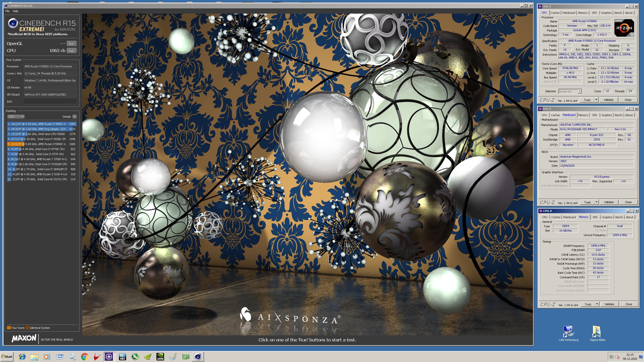Click Validate in Memory CPU-Z window

click(609, 304)
